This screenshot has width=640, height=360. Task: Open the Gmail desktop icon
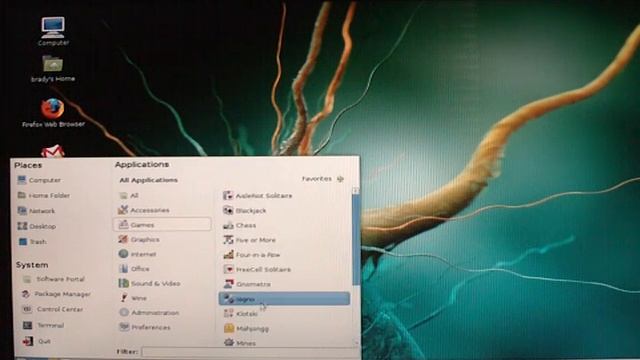(x=53, y=151)
